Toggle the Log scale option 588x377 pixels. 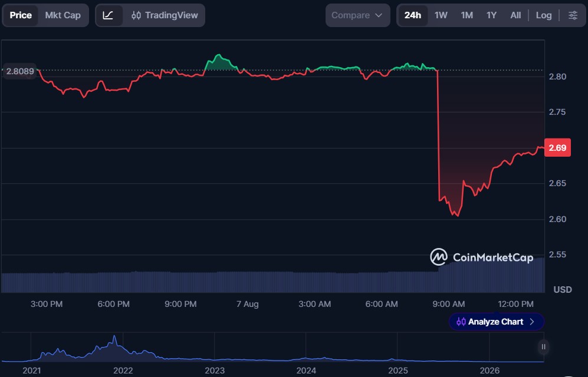[544, 15]
